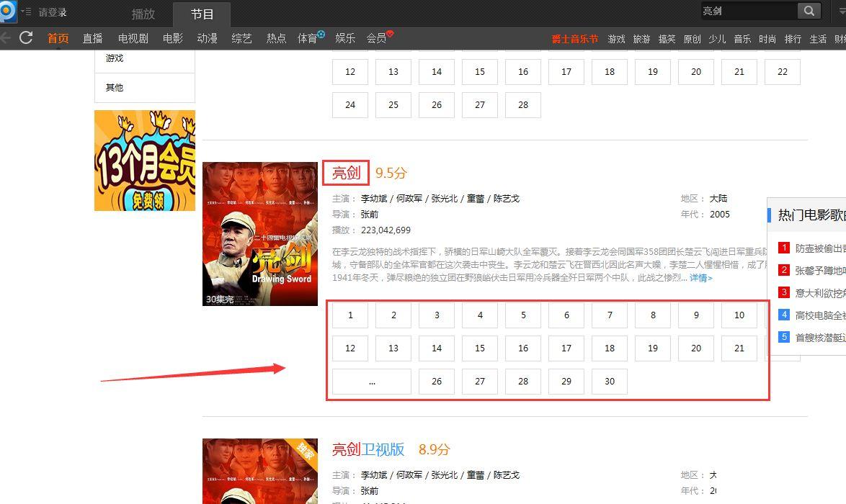846x504 pixels.
Task: Open the 电视剧 category in the navigation bar
Action: (x=132, y=38)
